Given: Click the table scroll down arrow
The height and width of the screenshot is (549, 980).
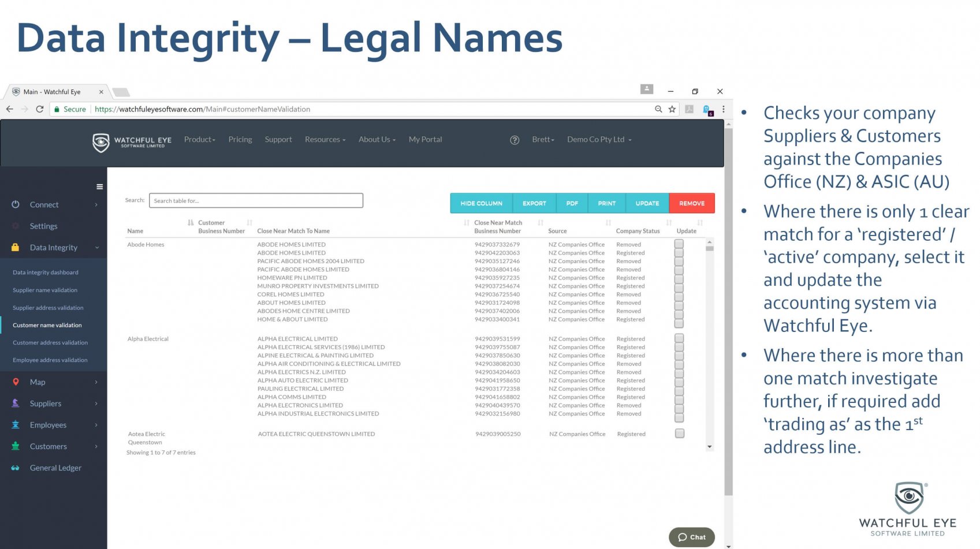Looking at the screenshot, I should click(710, 447).
